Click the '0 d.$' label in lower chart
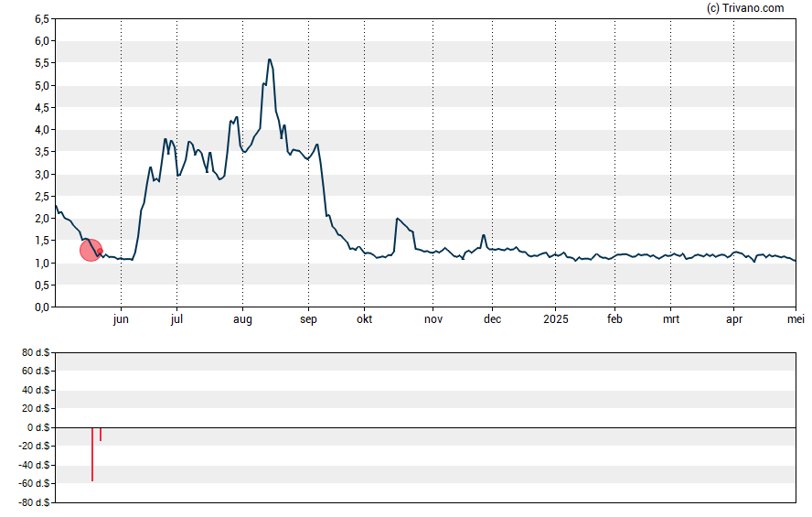 (38, 427)
